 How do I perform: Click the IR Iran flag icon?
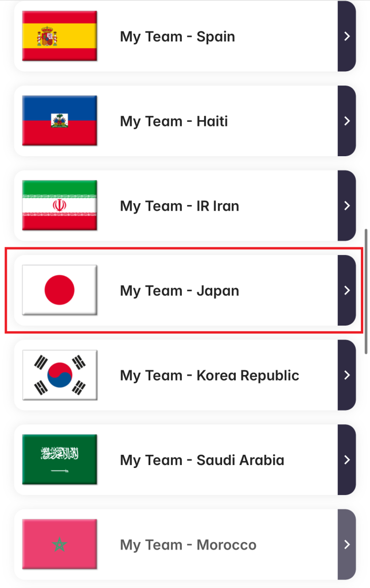point(60,206)
